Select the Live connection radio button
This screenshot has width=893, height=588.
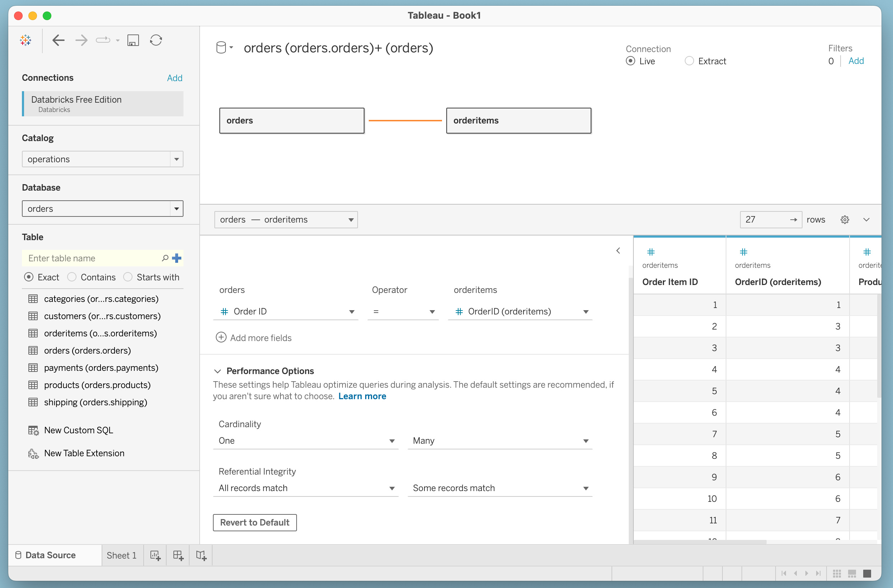pyautogui.click(x=631, y=61)
